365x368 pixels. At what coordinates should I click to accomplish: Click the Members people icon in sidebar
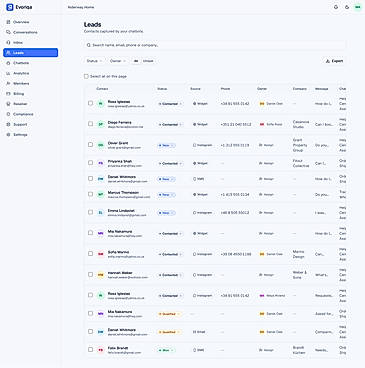point(8,84)
